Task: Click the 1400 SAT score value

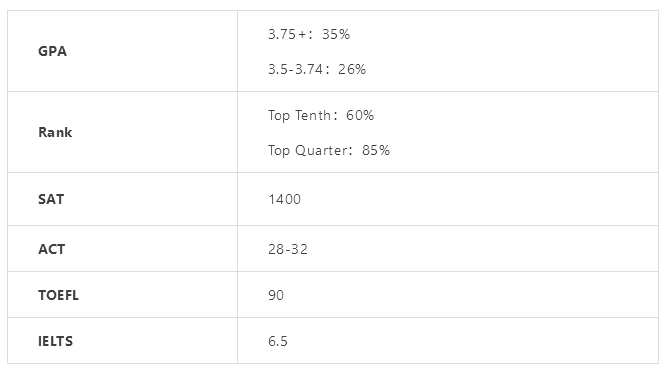Action: click(x=285, y=199)
